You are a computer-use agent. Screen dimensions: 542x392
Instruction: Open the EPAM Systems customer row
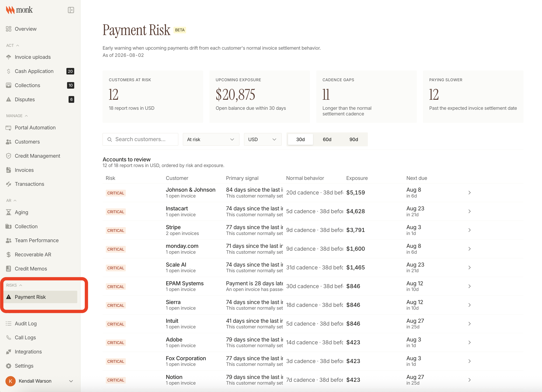pyautogui.click(x=313, y=286)
